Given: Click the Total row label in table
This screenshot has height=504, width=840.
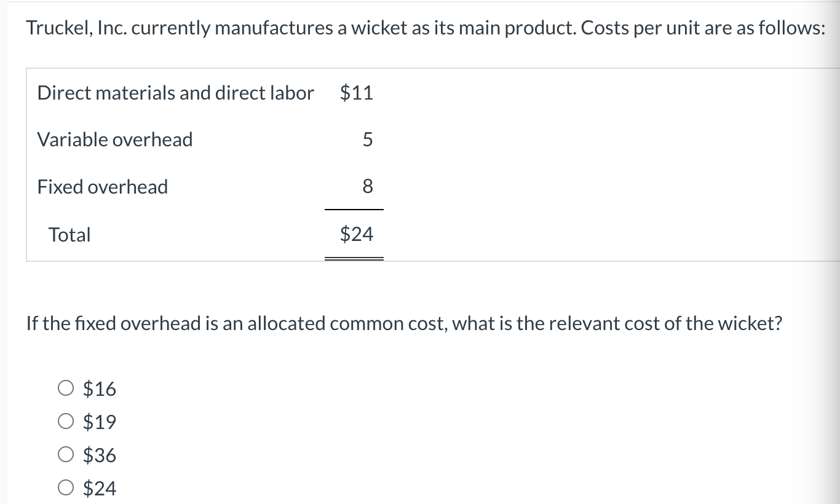Looking at the screenshot, I should [x=69, y=234].
